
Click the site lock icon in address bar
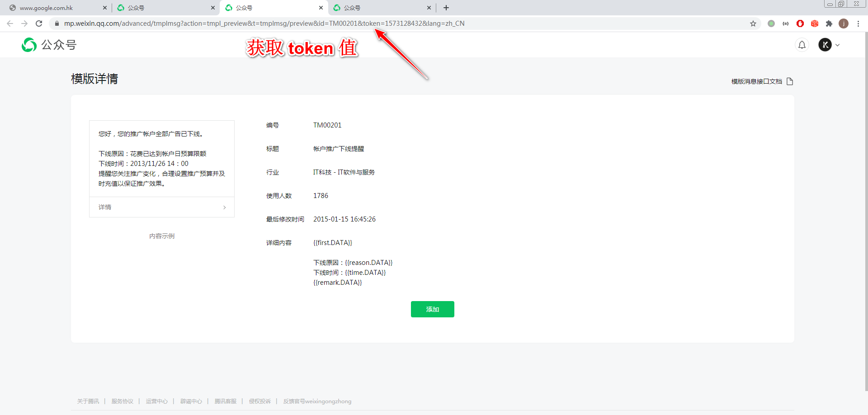57,24
